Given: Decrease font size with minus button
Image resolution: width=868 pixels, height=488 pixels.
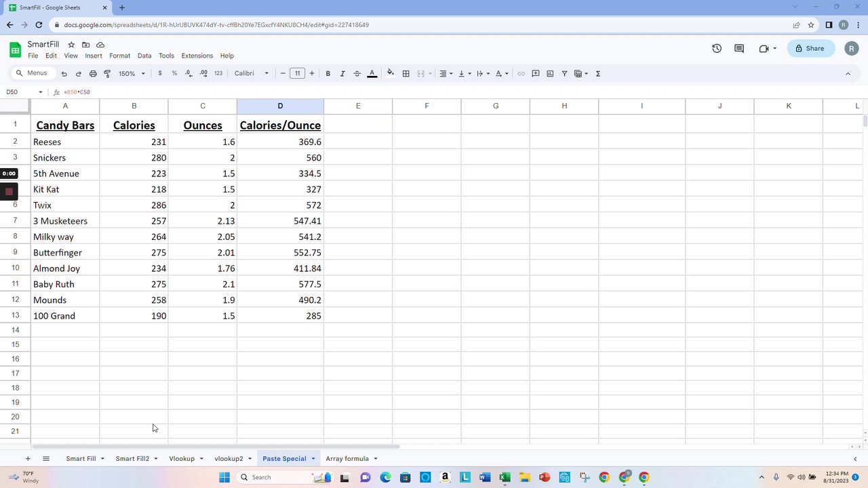Looking at the screenshot, I should 283,73.
